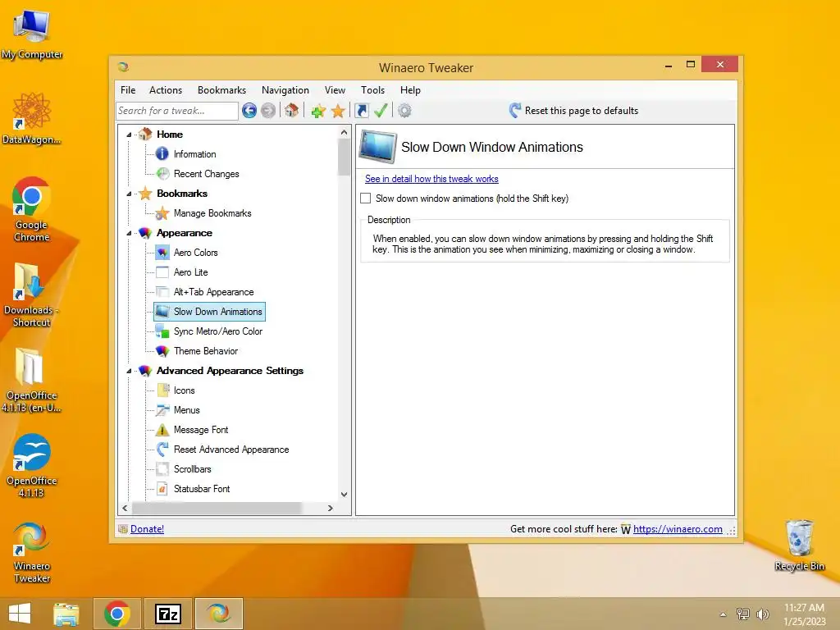
Task: Select Menus tree item
Action: 186,410
